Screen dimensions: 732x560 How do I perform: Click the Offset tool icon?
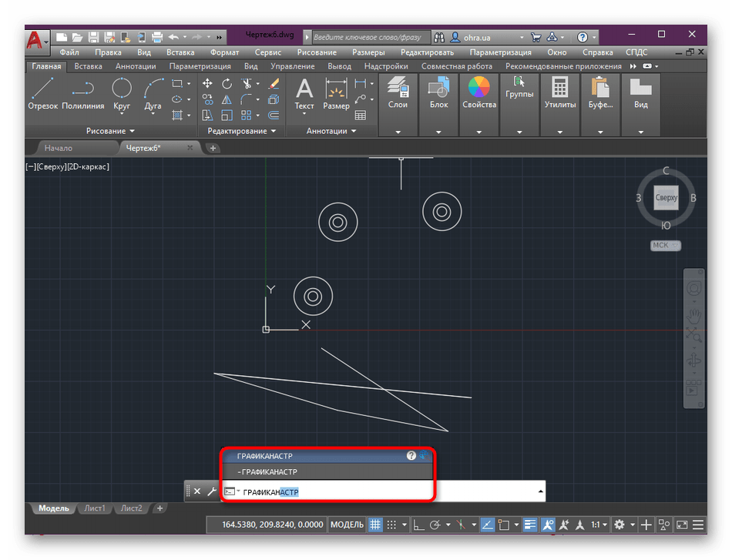point(274,115)
